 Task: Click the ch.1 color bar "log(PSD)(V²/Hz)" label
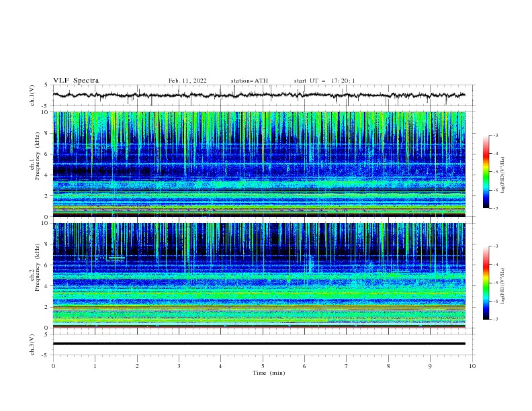click(x=503, y=175)
